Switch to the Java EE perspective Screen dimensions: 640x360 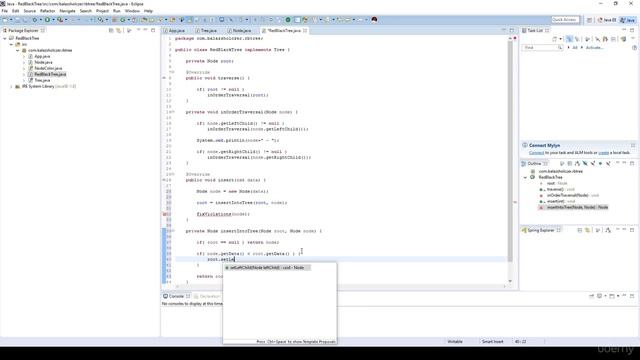[x=607, y=20]
